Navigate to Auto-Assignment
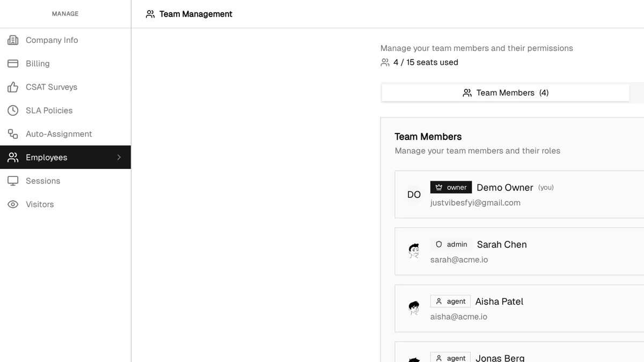This screenshot has height=362, width=644. pos(65,134)
